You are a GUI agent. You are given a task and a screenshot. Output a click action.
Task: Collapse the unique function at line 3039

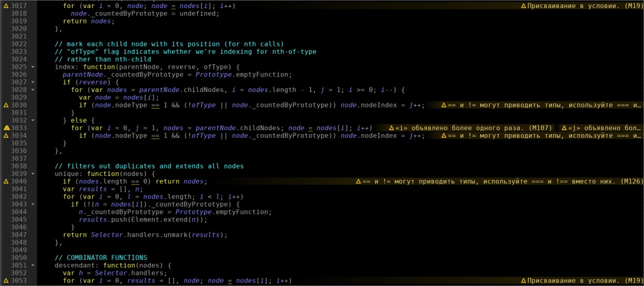(33, 174)
